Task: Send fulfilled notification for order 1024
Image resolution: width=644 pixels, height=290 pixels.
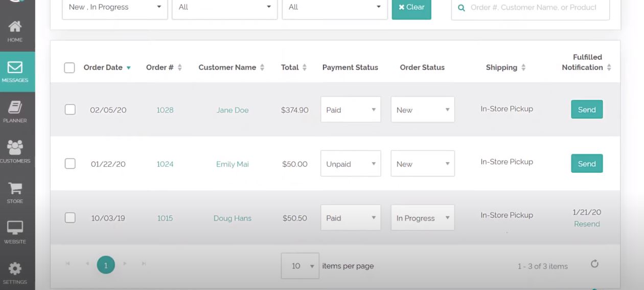Action: [587, 164]
